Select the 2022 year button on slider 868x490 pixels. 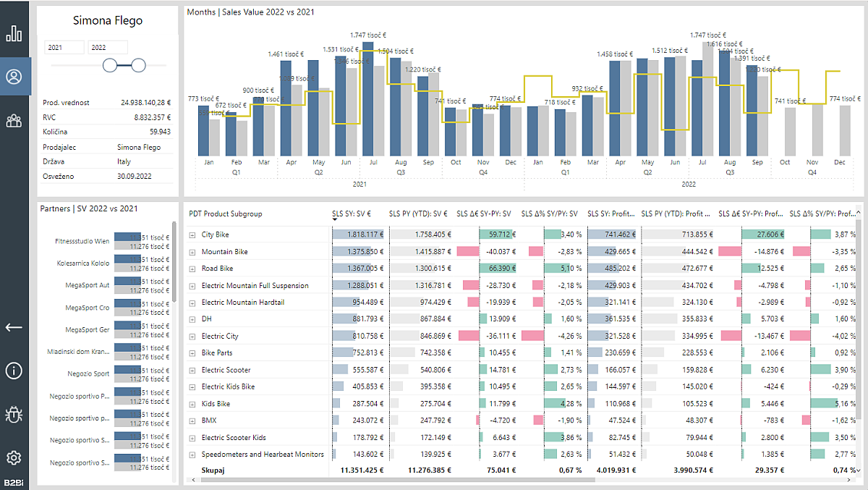(x=107, y=46)
